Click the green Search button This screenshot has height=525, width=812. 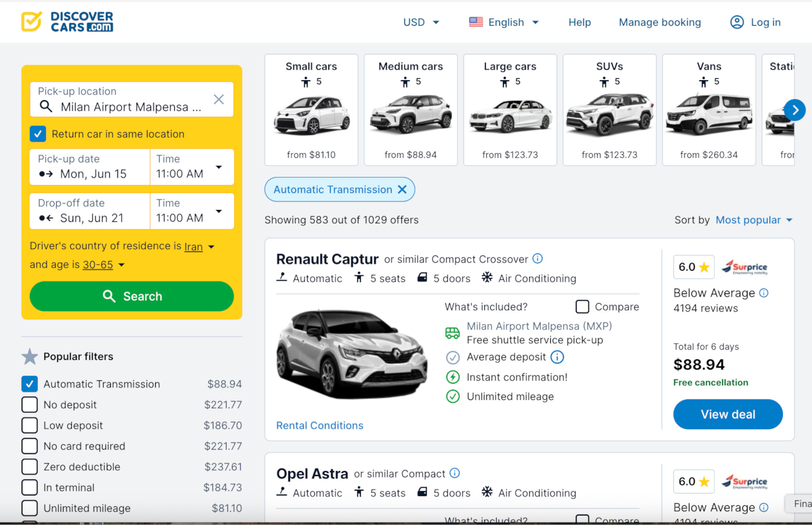tap(132, 296)
